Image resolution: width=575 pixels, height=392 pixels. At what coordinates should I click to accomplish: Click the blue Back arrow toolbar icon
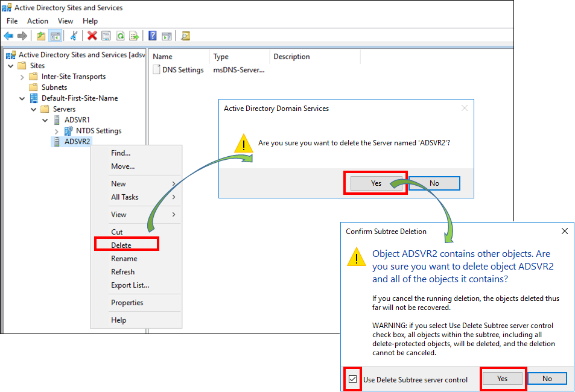pyautogui.click(x=8, y=36)
